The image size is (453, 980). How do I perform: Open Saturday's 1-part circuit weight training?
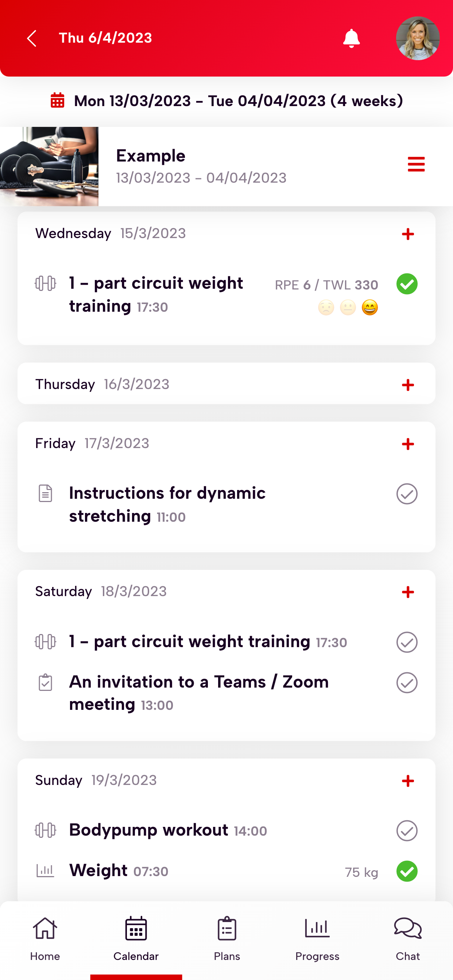tap(189, 642)
